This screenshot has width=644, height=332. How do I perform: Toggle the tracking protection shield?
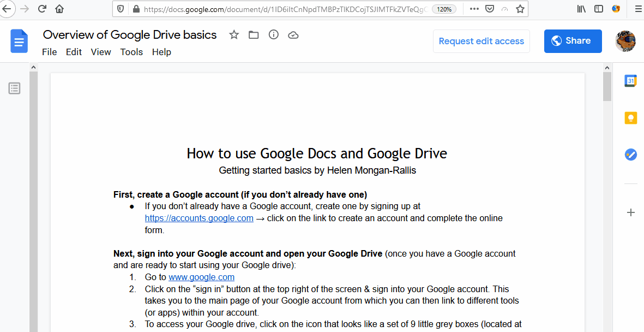(x=120, y=9)
